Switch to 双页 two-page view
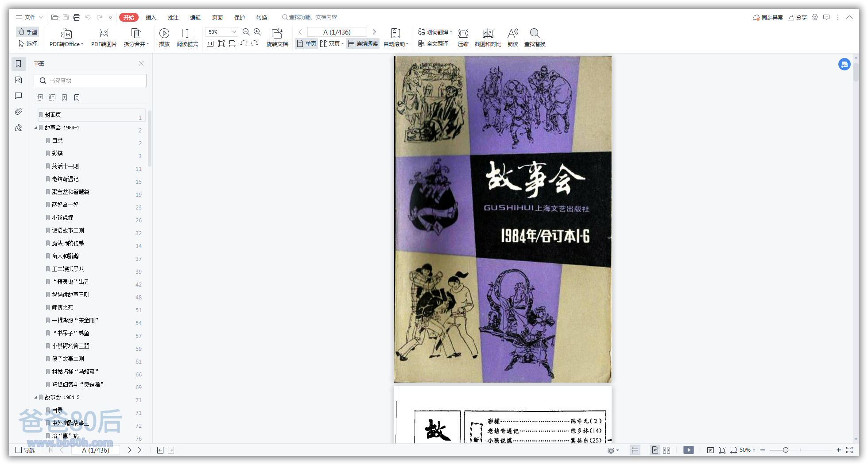This screenshot has width=868, height=465. [331, 43]
